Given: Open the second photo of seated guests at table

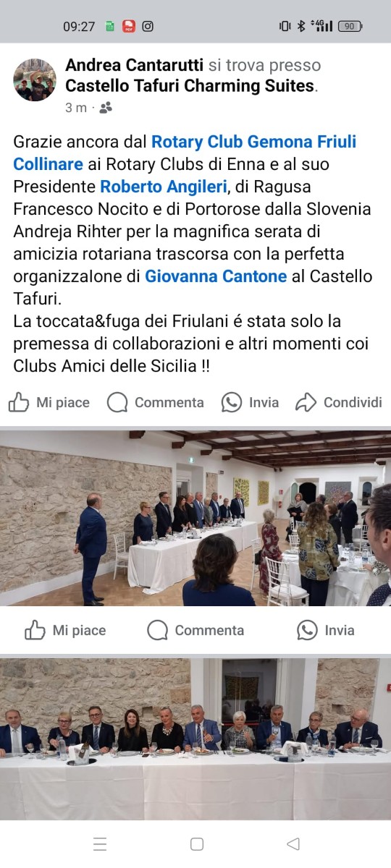Looking at the screenshot, I should pyautogui.click(x=195, y=739).
